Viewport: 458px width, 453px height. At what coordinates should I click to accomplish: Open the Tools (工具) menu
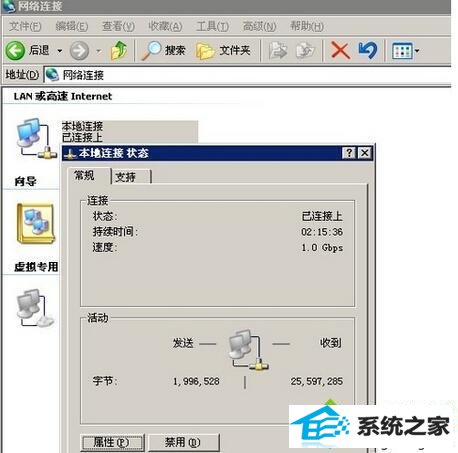[212, 26]
